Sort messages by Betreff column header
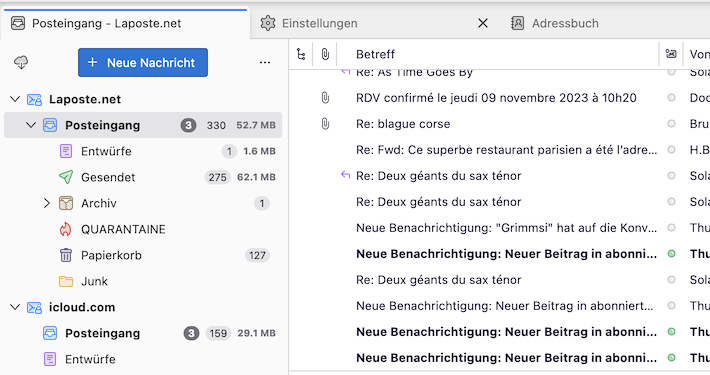This screenshot has height=375, width=710. [x=375, y=54]
